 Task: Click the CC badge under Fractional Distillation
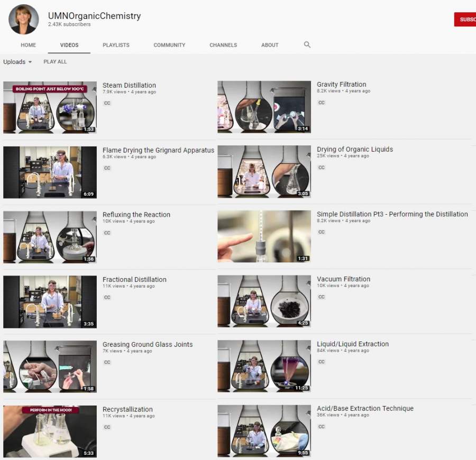click(x=107, y=298)
